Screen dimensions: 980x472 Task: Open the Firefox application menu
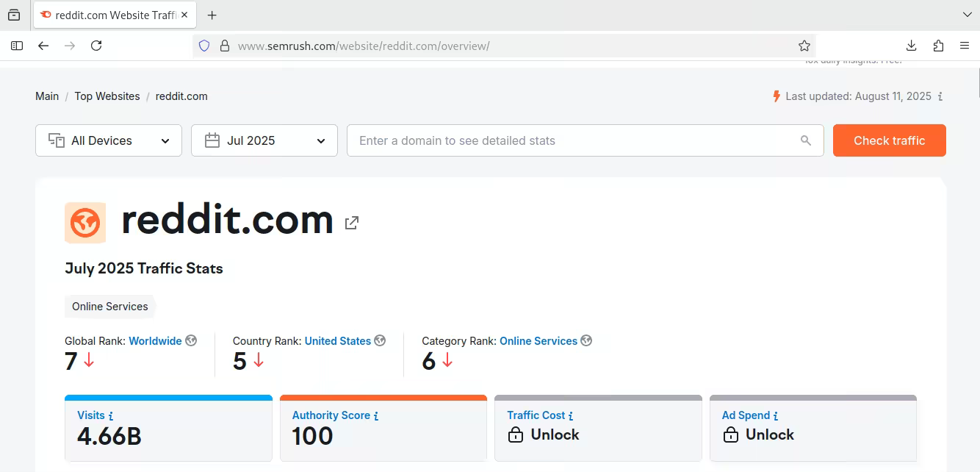click(965, 46)
